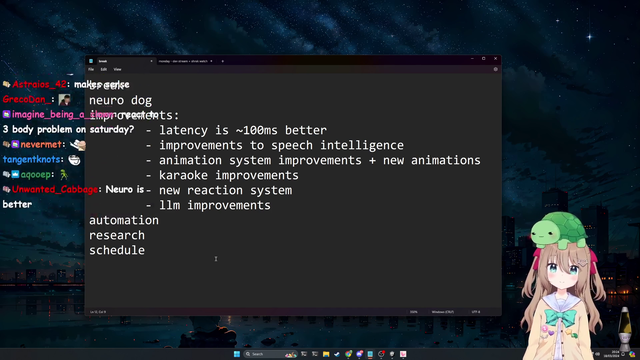
Task: Open the pink app icon on taskbar
Action: tap(403, 354)
